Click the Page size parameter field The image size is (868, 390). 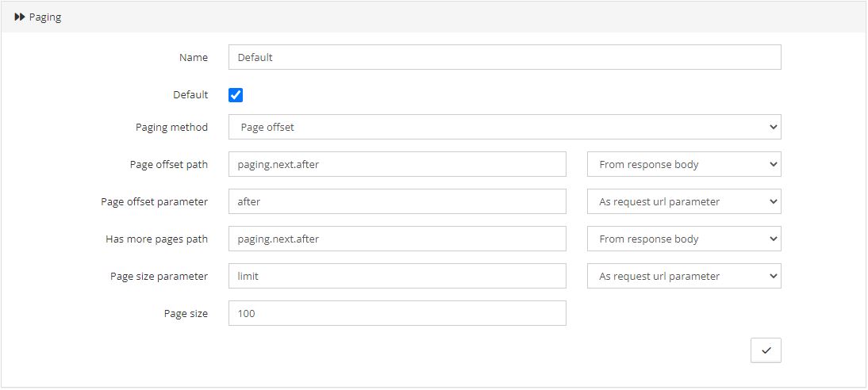[x=397, y=276]
